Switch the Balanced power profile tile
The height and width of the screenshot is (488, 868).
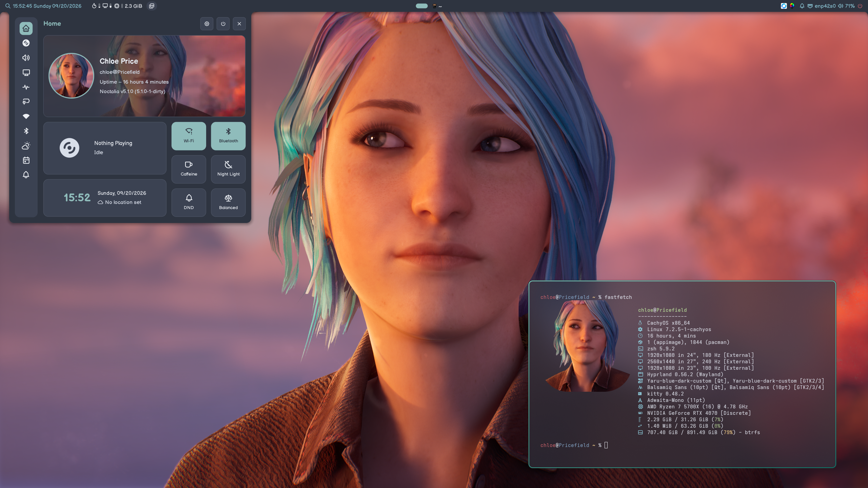(x=229, y=203)
